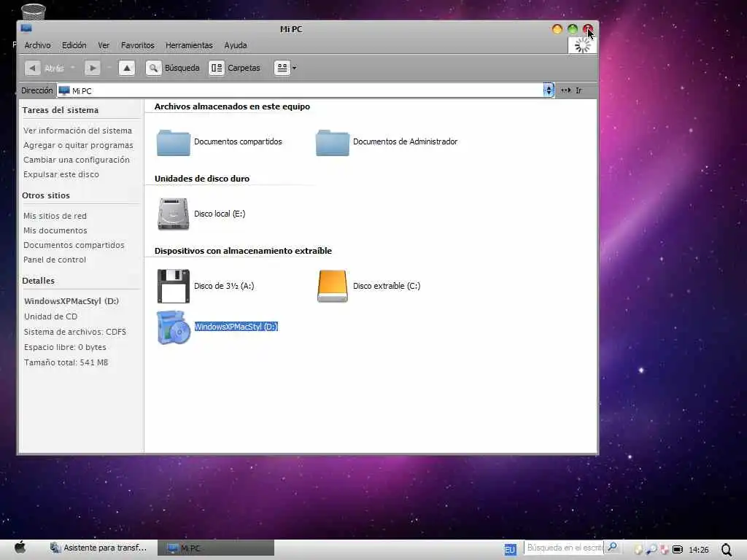
Task: Select the Disco extraíble (C:) drive icon
Action: [x=333, y=286]
